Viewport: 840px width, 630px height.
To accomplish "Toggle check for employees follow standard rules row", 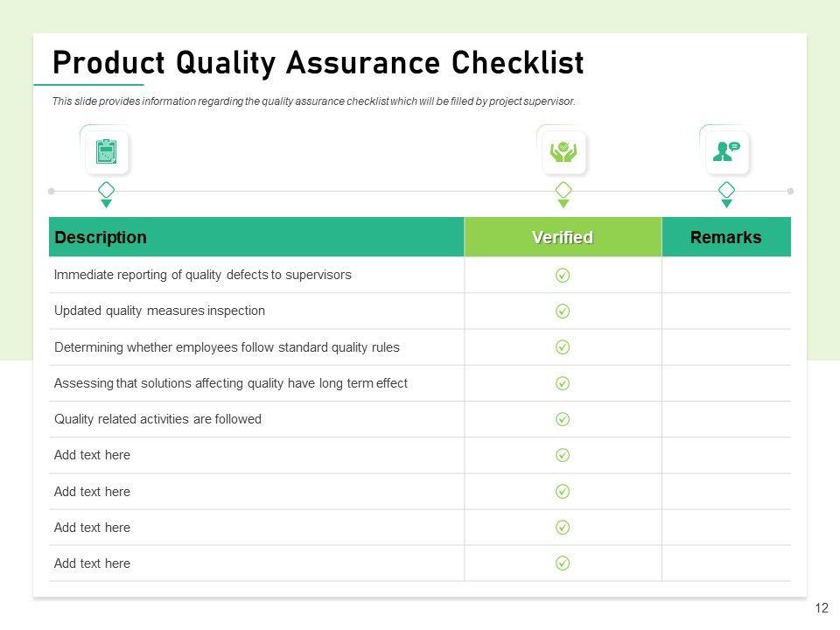I will (563, 347).
